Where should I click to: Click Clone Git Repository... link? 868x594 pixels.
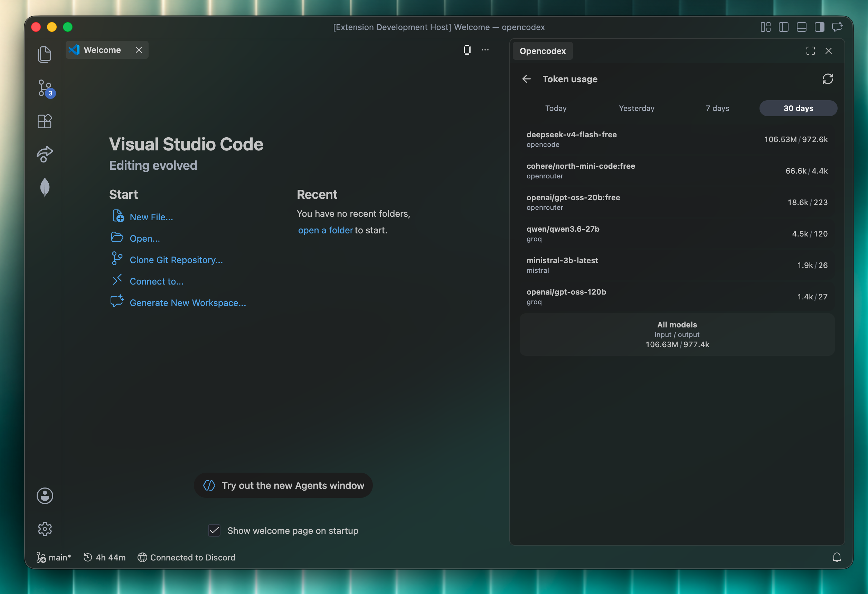pos(176,260)
